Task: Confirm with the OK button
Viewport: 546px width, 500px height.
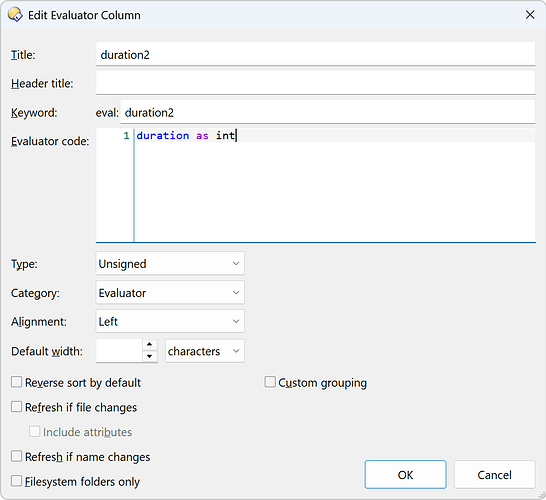Action: [405, 475]
